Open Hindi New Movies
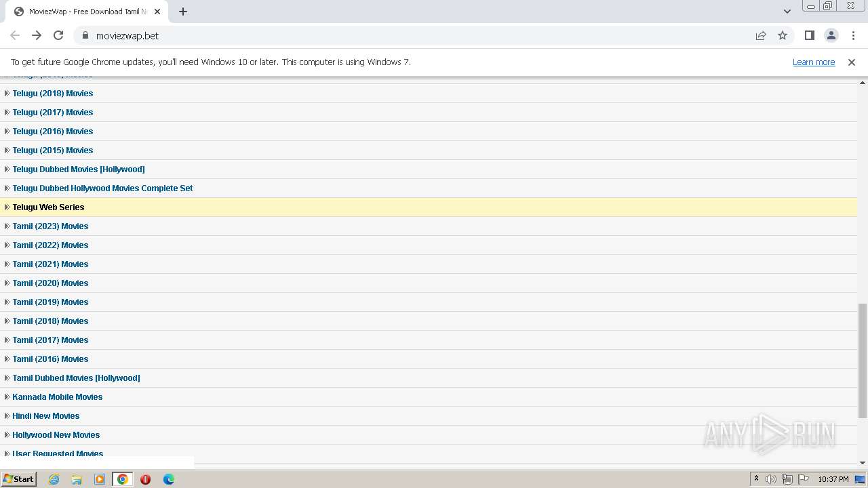 tap(46, 416)
